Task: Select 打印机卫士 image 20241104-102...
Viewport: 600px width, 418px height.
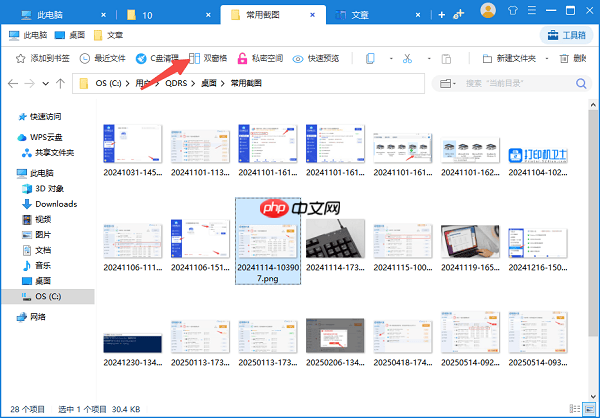Action: 538,155
